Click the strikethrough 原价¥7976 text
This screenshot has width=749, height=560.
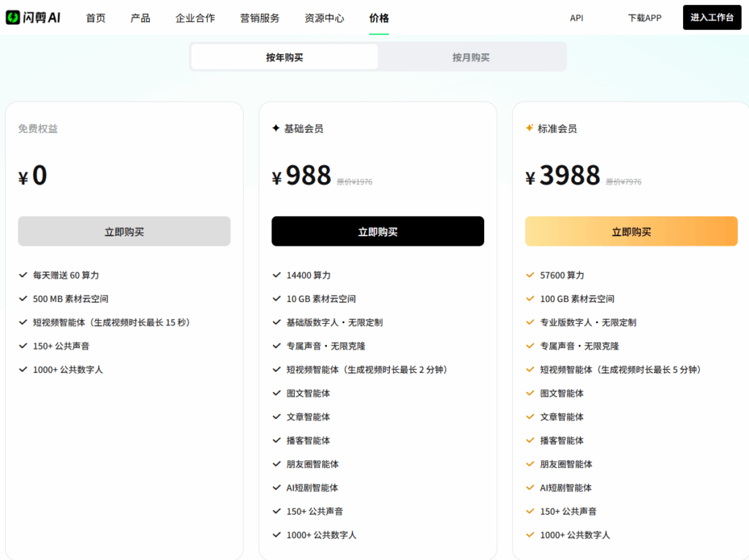pos(623,182)
